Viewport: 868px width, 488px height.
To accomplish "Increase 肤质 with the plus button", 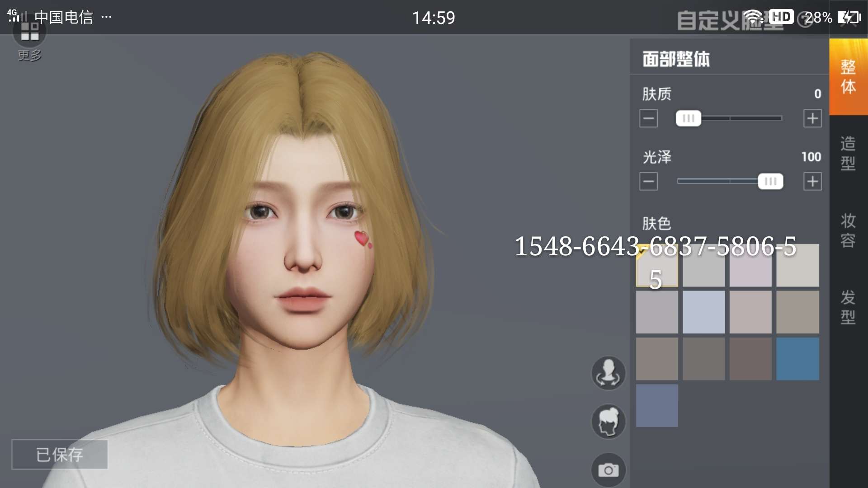I will (812, 119).
